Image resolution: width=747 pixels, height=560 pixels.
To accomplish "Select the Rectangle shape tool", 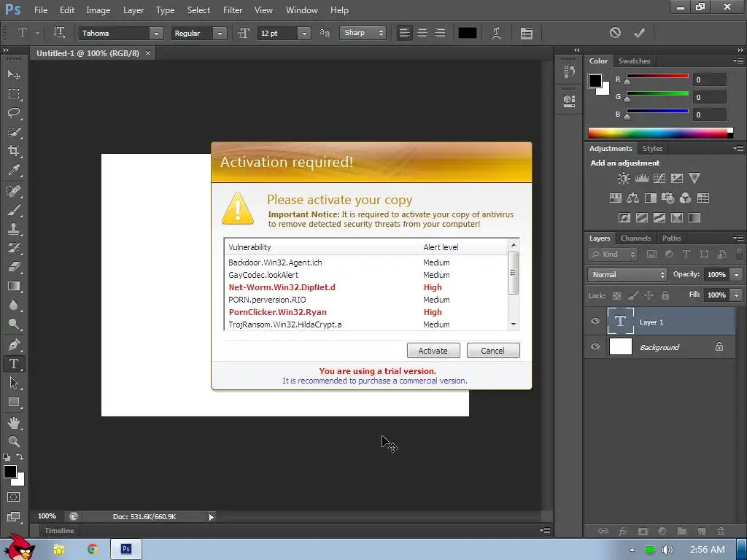I will click(14, 402).
